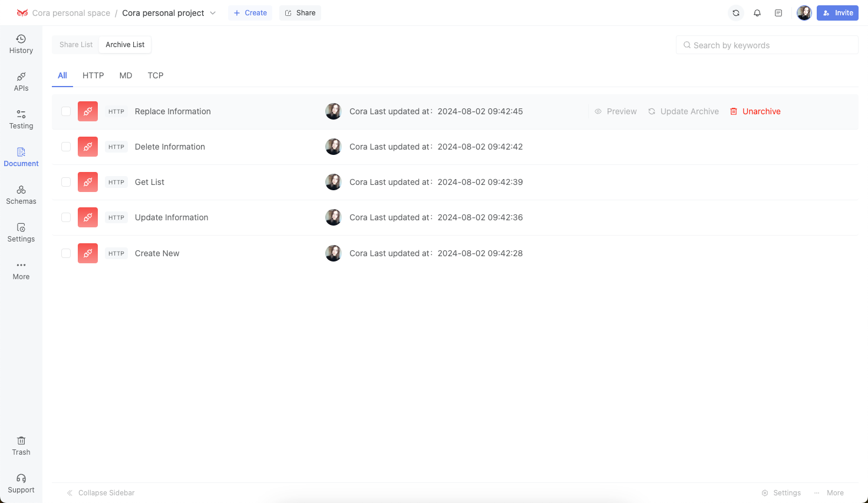Open the Update Information entry
Image resolution: width=868 pixels, height=503 pixels.
click(x=171, y=217)
